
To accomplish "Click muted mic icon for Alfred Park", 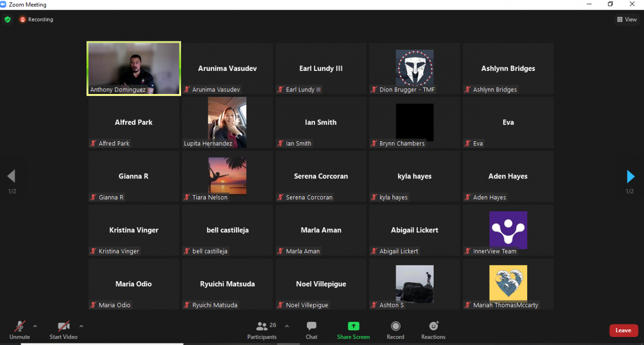I will pyautogui.click(x=93, y=143).
